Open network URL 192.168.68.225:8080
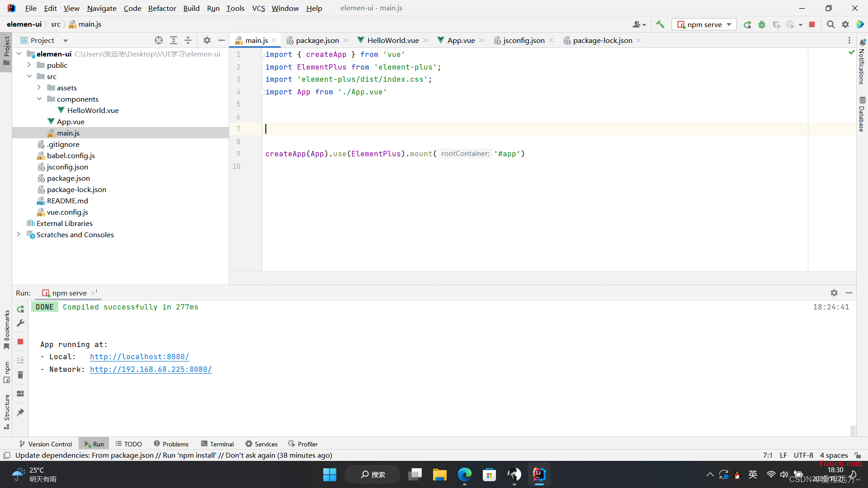This screenshot has height=488, width=868. click(151, 369)
